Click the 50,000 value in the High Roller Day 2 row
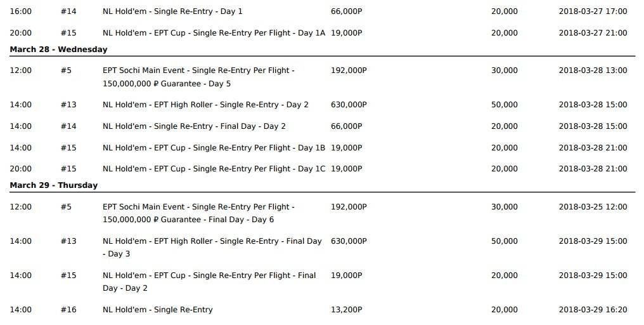 (x=504, y=105)
